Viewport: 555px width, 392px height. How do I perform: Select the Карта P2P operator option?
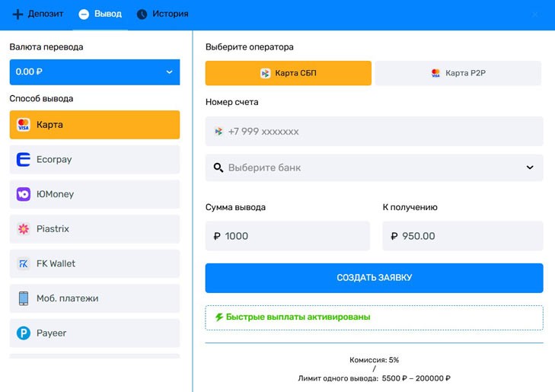point(458,73)
